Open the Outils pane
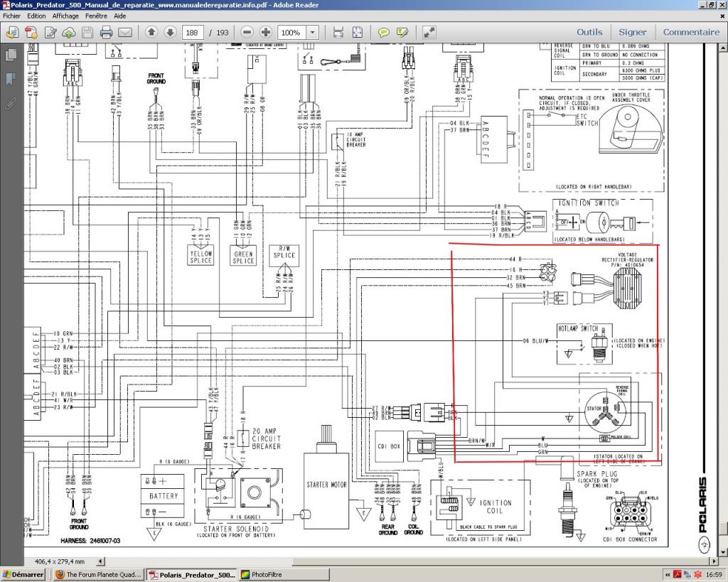 click(x=589, y=32)
